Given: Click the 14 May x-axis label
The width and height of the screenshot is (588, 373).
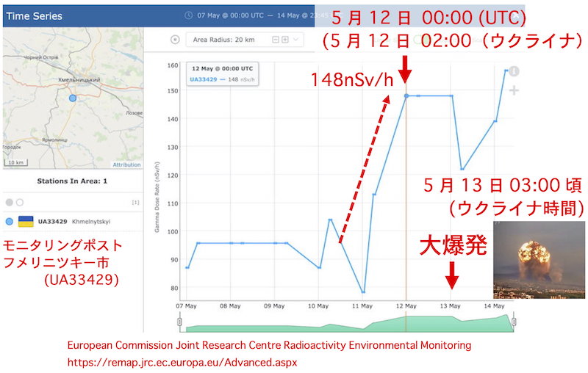Looking at the screenshot, I should tap(494, 306).
